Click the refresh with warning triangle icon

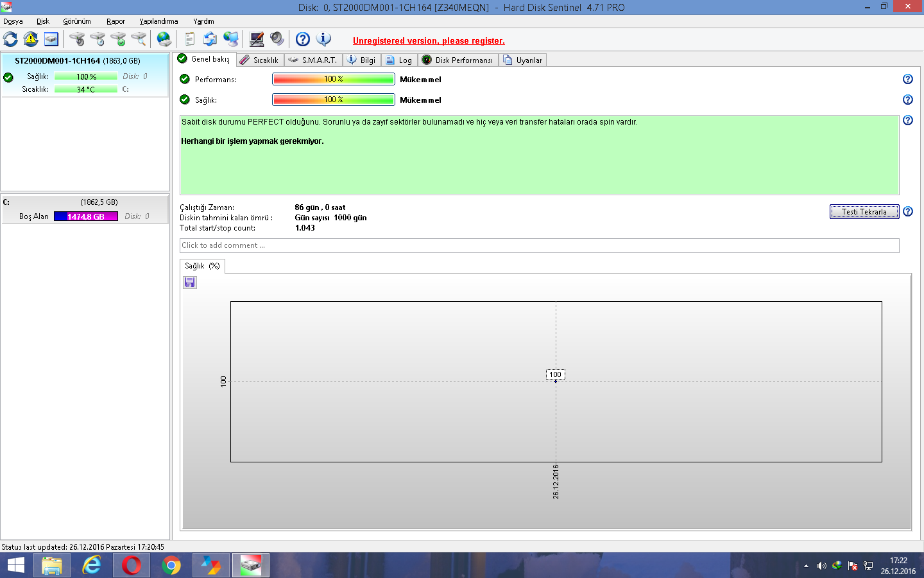point(31,39)
